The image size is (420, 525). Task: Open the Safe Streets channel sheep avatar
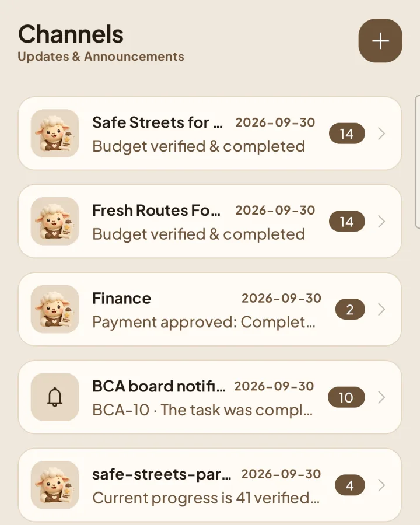coord(55,133)
